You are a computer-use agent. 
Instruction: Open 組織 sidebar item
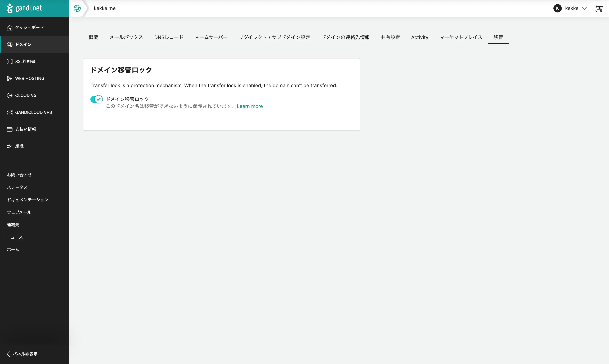[x=19, y=146]
